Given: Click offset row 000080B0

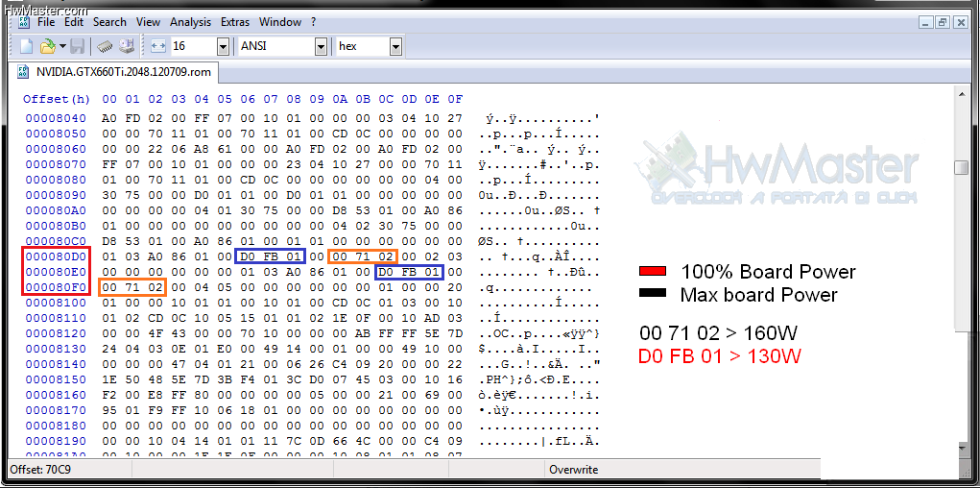Looking at the screenshot, I should tap(56, 226).
